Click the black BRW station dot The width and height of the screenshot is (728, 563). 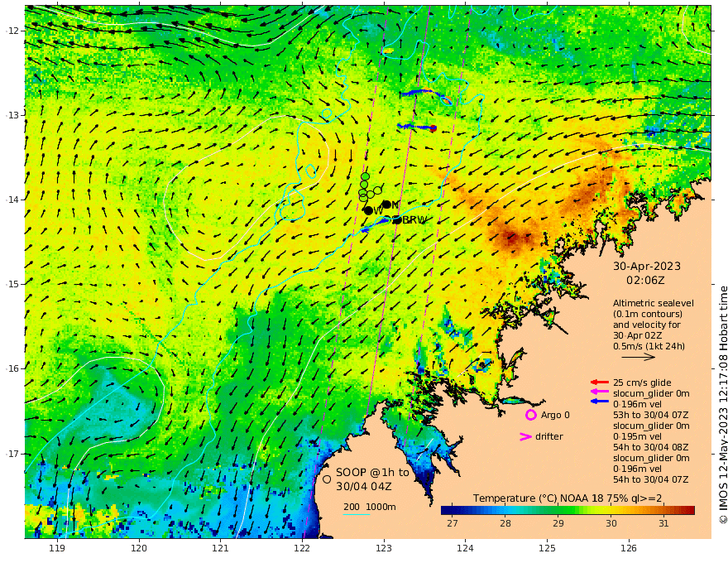click(396, 219)
